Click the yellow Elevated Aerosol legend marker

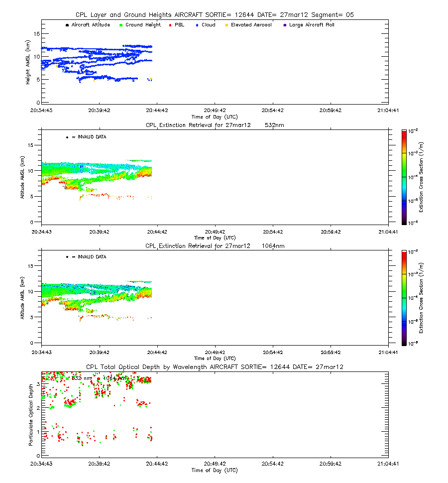(226, 25)
